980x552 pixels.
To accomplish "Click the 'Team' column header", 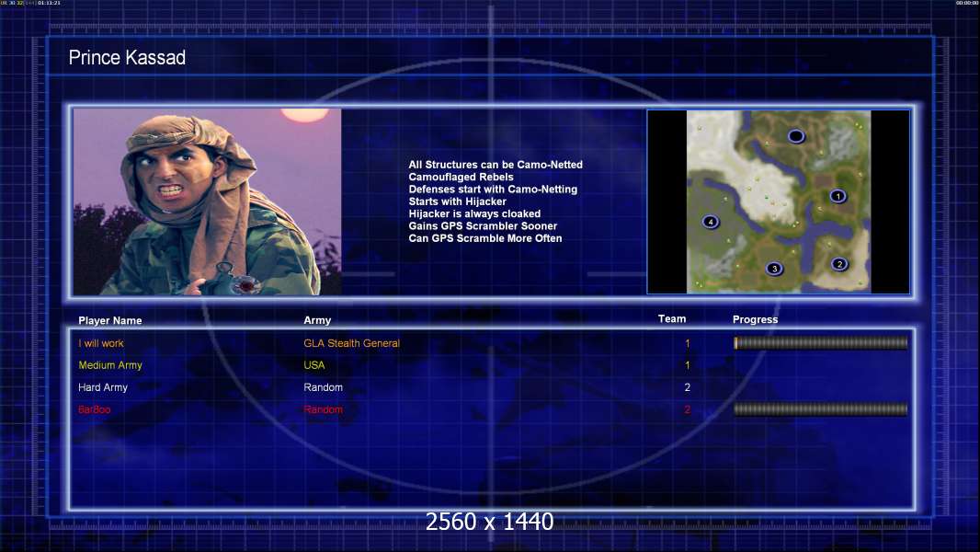I will 672,319.
